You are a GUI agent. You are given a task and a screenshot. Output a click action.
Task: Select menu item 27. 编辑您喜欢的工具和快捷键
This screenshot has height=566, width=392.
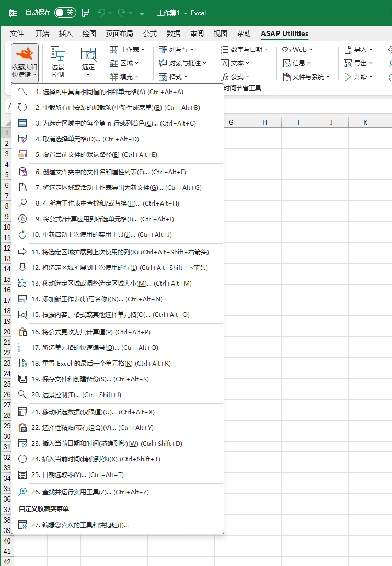tap(118, 525)
